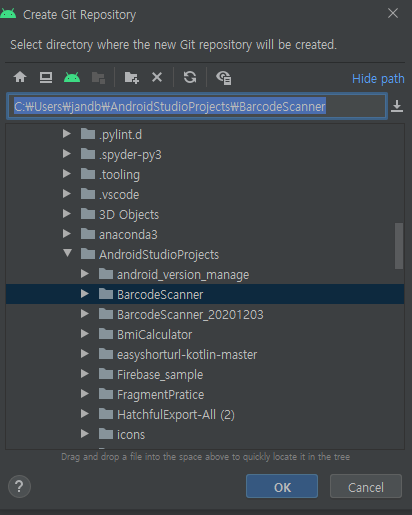Expand the .tooling folder

[x=67, y=174]
